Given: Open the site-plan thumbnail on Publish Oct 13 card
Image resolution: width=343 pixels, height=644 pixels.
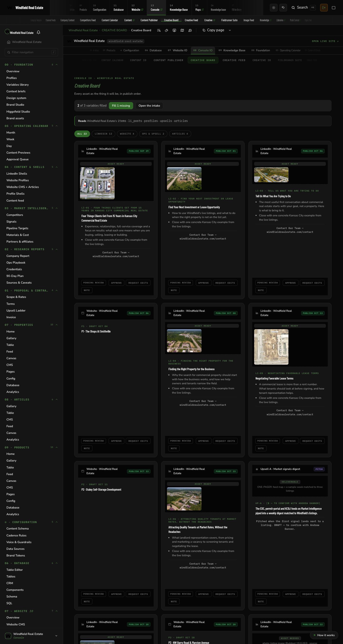Looking at the screenshot, I should click(271, 347).
